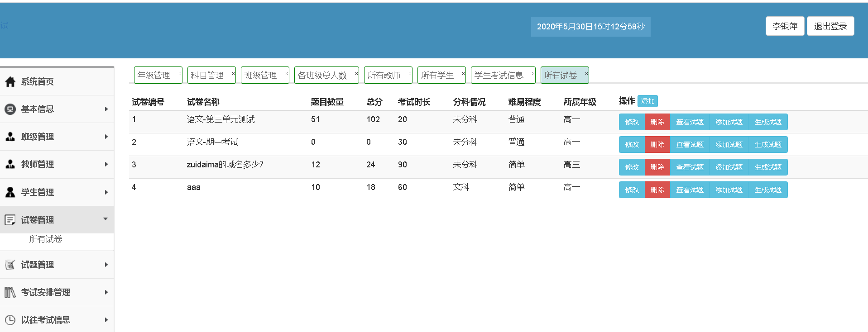Open 所有试卷 submenu item
This screenshot has width=868, height=332.
(x=46, y=239)
